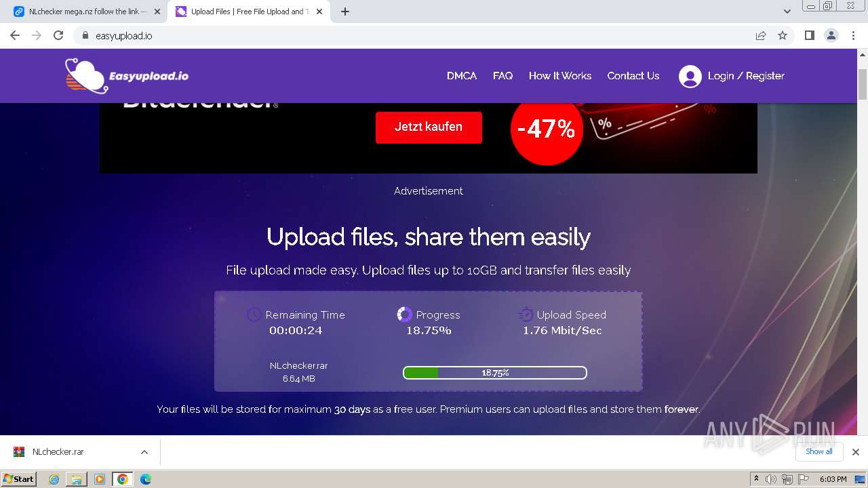
Task: Click Login / Register link
Action: [x=746, y=76]
